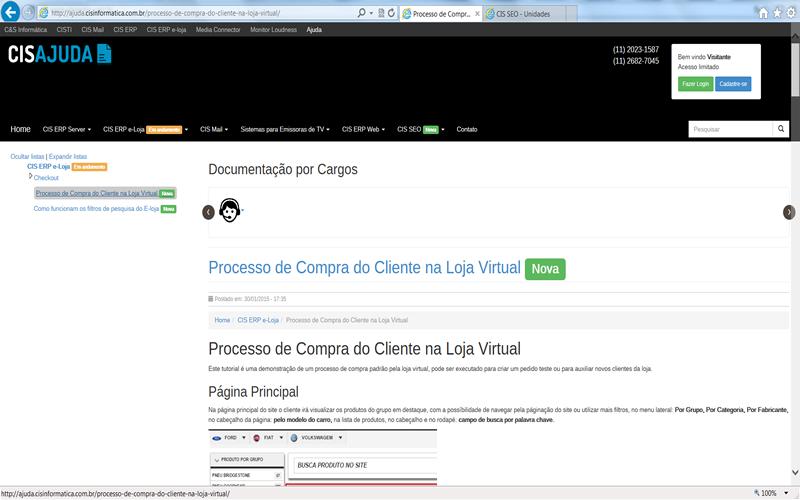The width and height of the screenshot is (800, 500).
Task: Switch to the CIS SEO - Unidades tab
Action: [x=522, y=14]
